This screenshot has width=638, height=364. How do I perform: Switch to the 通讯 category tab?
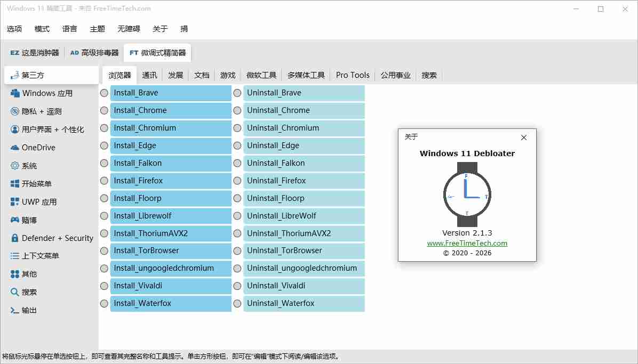149,75
